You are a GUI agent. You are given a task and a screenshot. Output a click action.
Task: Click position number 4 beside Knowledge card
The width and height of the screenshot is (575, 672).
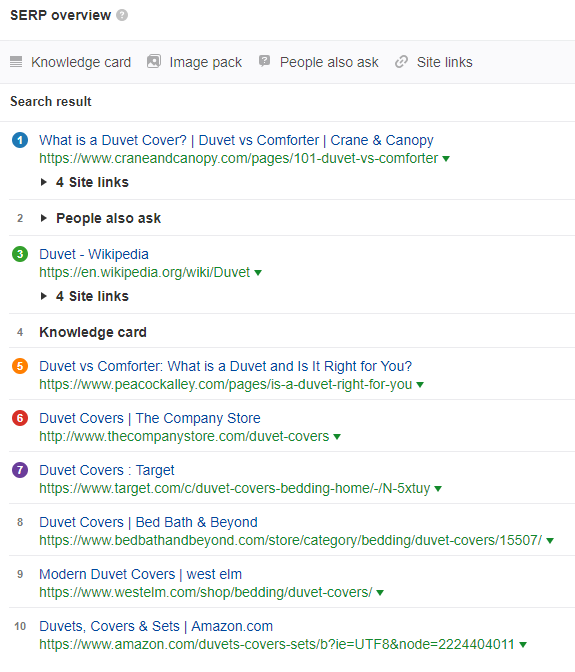pos(20,332)
